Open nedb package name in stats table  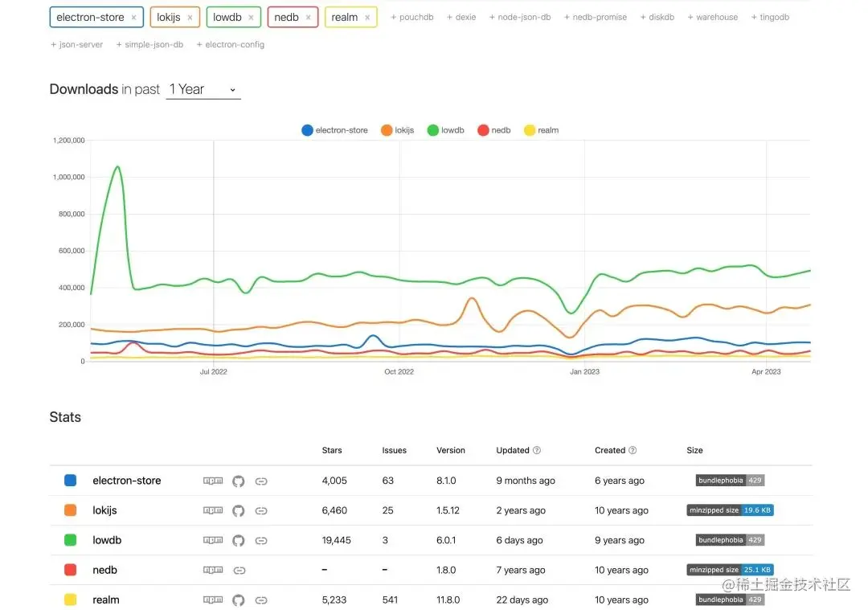click(x=104, y=570)
